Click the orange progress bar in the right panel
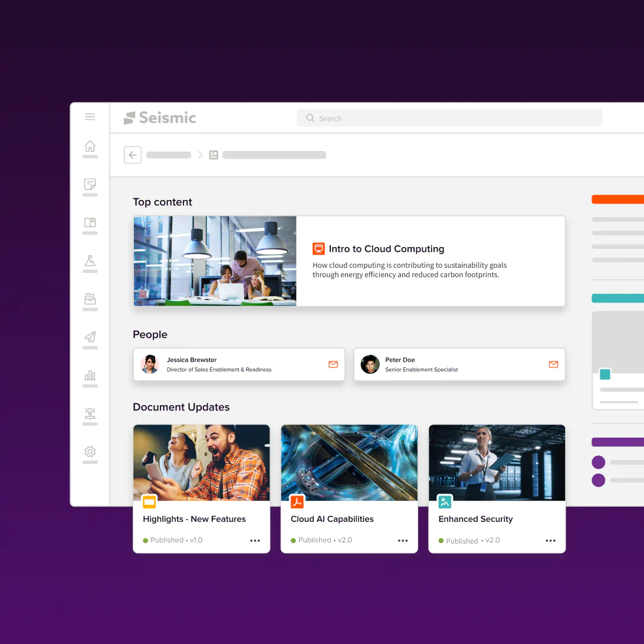644x644 pixels. [x=617, y=199]
